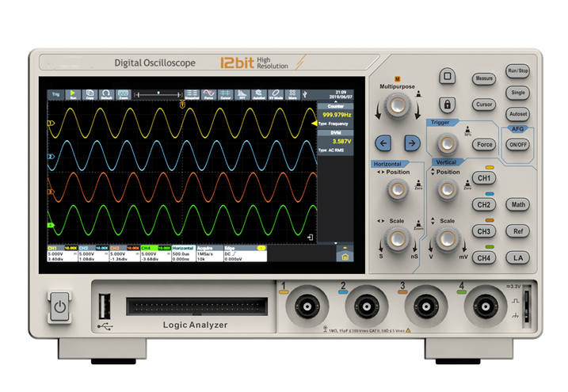The width and height of the screenshot is (568, 392).
Task: Expand the panel using arrow above home icon
Action: [x=344, y=246]
